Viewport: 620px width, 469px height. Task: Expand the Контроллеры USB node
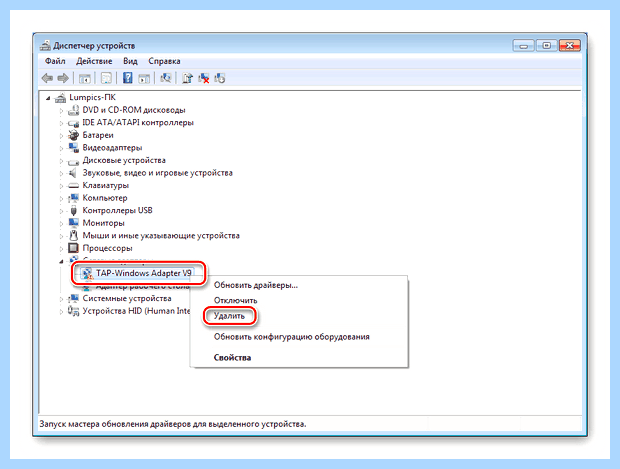[x=61, y=211]
